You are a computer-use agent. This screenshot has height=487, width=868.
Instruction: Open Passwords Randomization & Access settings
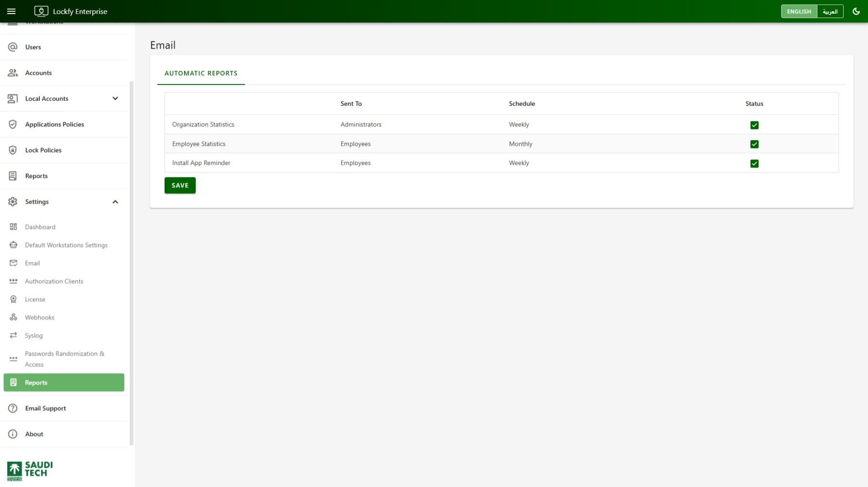pos(64,359)
